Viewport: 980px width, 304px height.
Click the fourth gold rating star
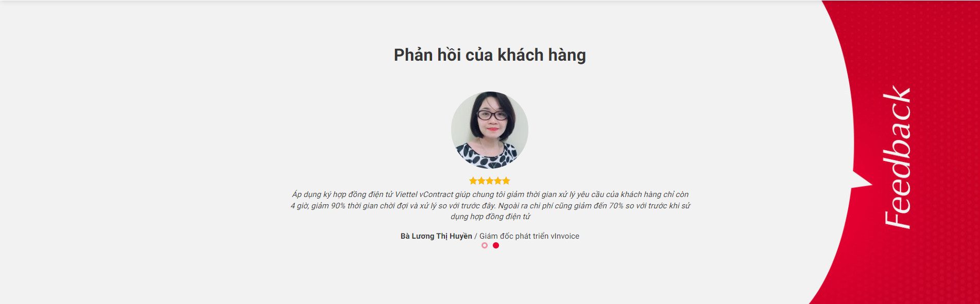click(x=497, y=181)
